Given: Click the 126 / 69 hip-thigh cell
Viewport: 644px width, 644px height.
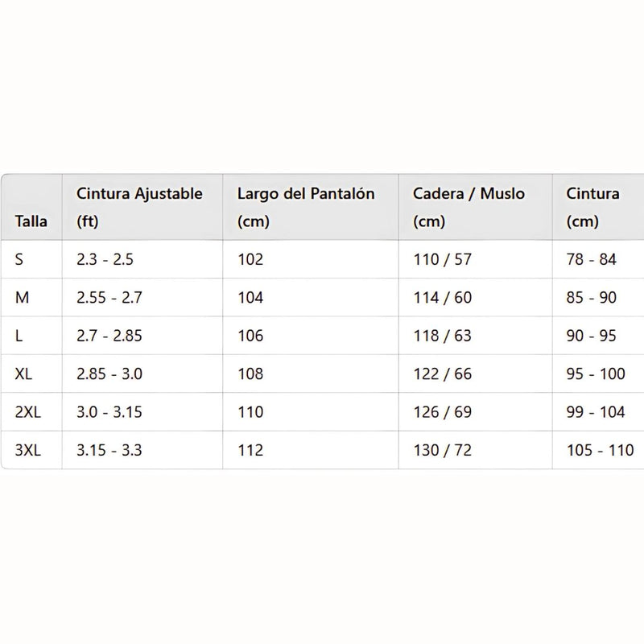Looking at the screenshot, I should 442,412.
